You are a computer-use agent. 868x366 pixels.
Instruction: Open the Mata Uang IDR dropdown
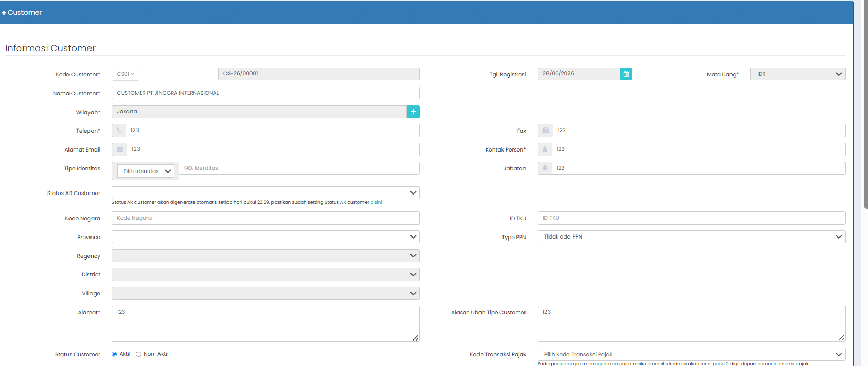point(797,74)
